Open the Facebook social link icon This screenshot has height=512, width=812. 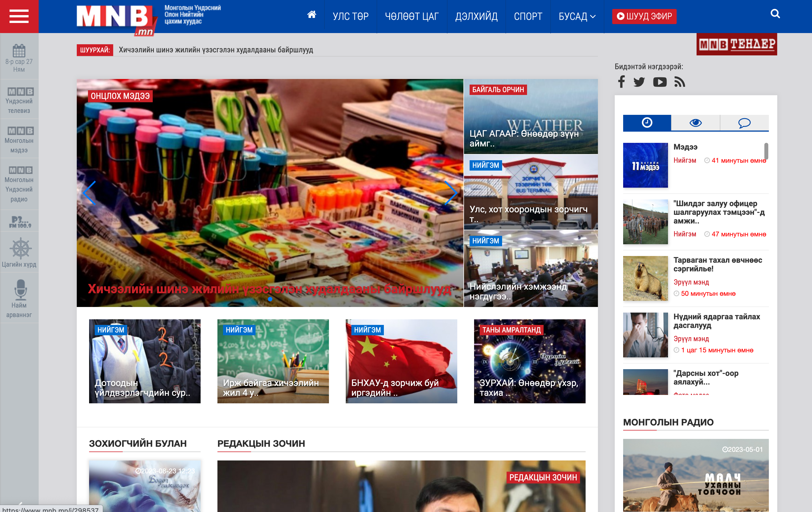click(x=621, y=82)
